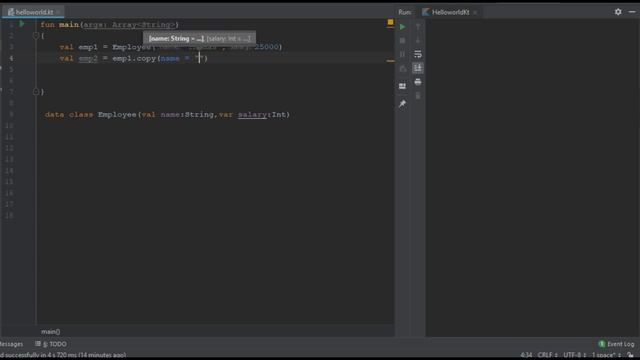
Task: Click the Clear all trash icon
Action: pyautogui.click(x=418, y=96)
